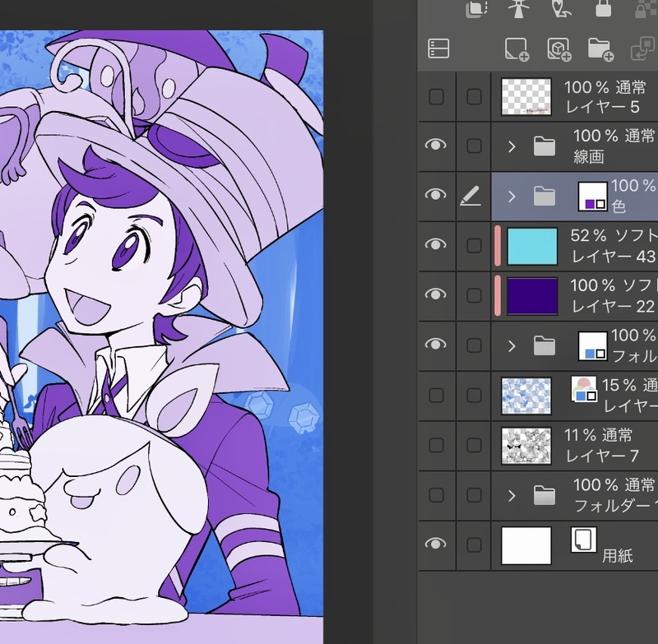Select the layer name レイヤー 5
Screen dimensions: 658x644
(602, 107)
